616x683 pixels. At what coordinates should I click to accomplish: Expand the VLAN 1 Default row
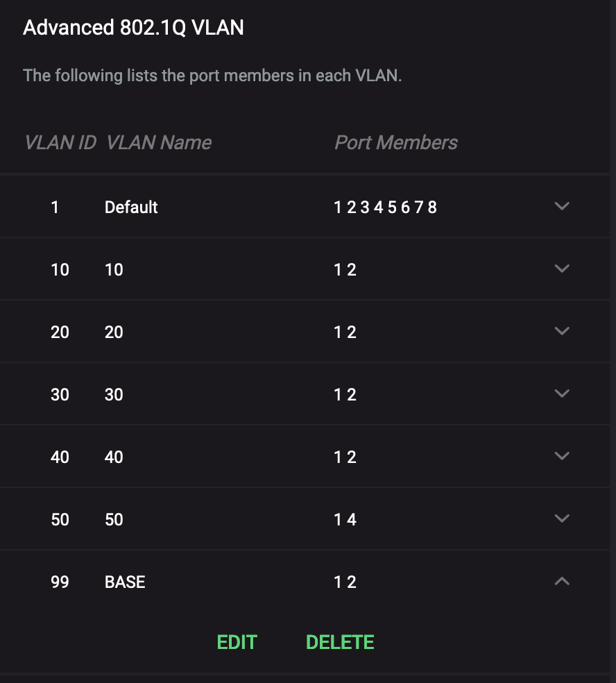(x=562, y=206)
